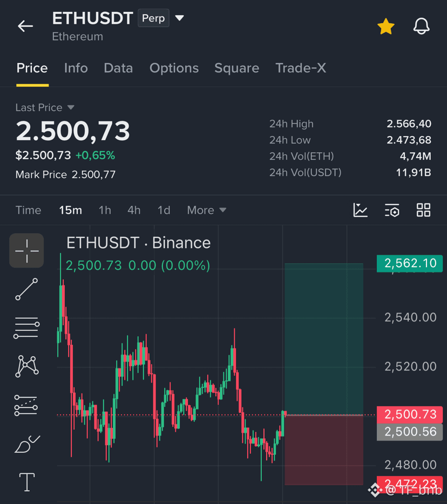
Task: Click the +0,65% price change
Action: coord(95,155)
